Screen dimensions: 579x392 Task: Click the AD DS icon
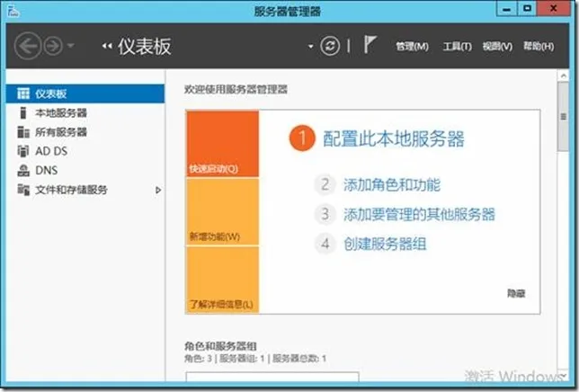pyautogui.click(x=23, y=151)
